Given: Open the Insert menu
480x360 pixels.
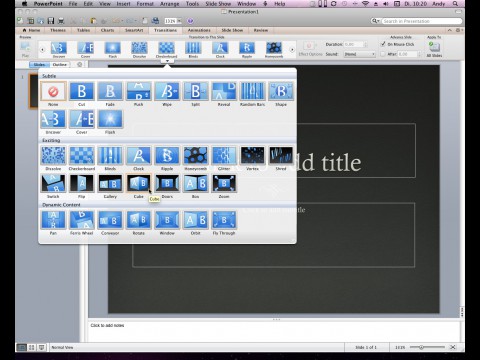Looking at the screenshot, I should pyautogui.click(x=123, y=4).
